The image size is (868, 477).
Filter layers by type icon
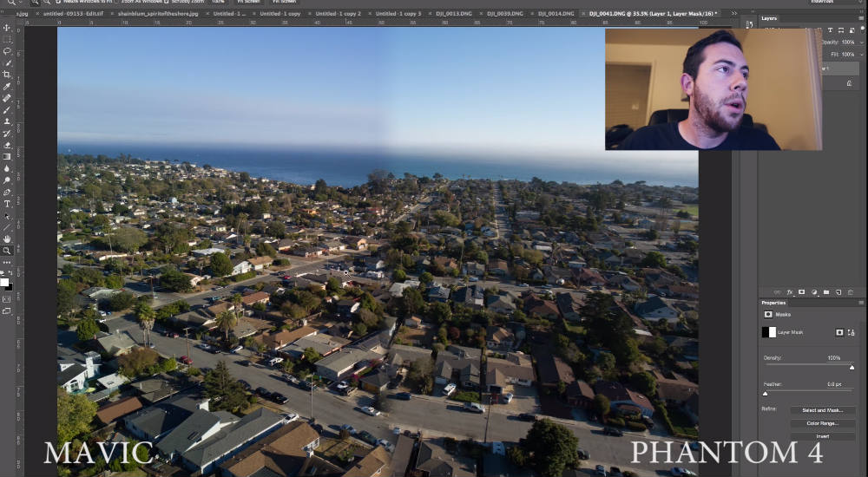point(831,30)
